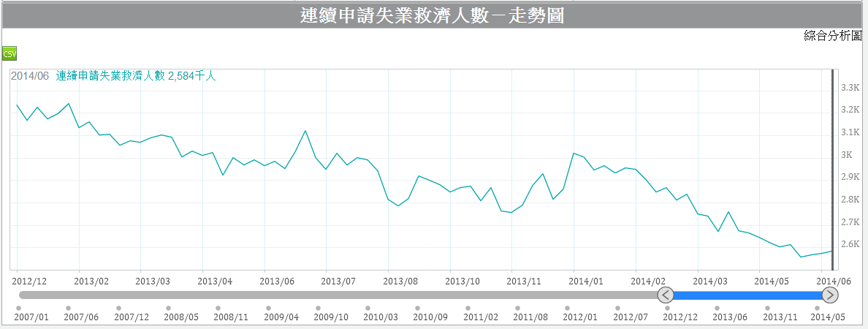Image resolution: width=868 pixels, height=329 pixels.
Task: Click the 2.8K y-axis value
Action: [x=850, y=200]
